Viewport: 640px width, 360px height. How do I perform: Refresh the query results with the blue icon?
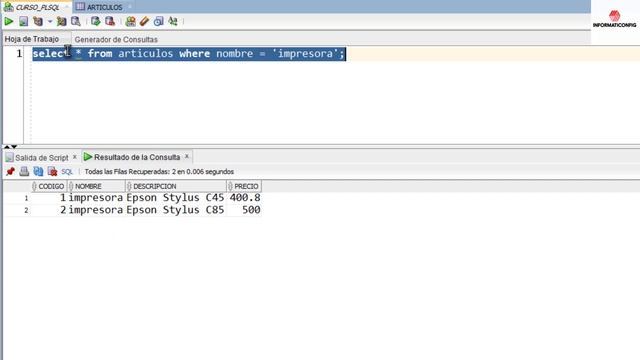point(38,171)
